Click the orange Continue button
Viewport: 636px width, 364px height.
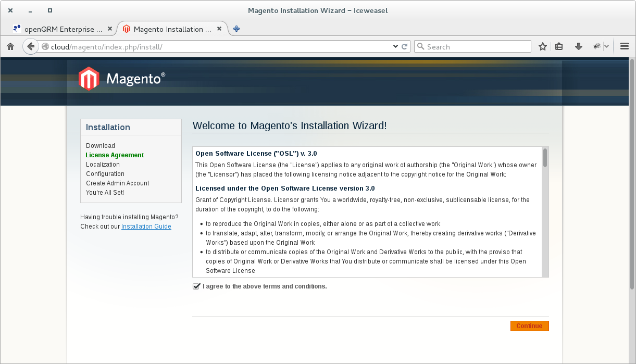point(529,326)
